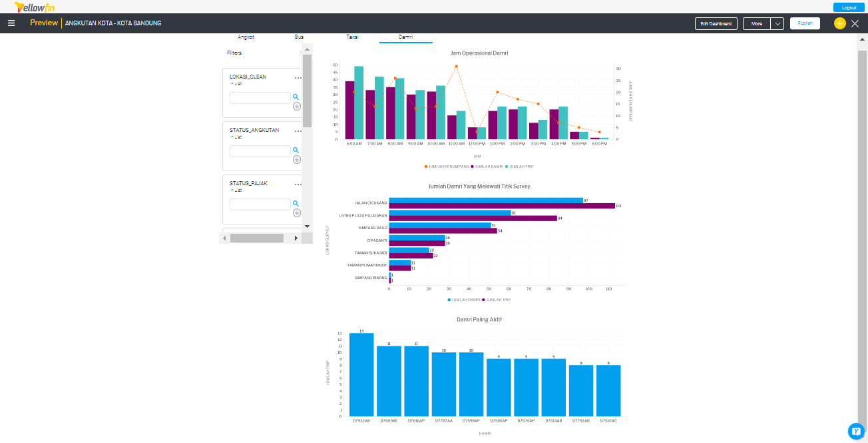Image resolution: width=868 pixels, height=443 pixels.
Task: Click filter panel scroll up arrow
Action: click(307, 49)
